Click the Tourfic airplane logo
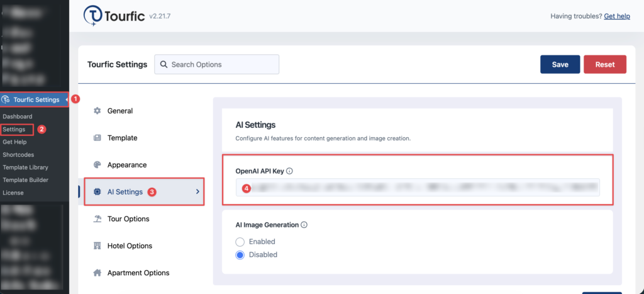 pos(93,16)
